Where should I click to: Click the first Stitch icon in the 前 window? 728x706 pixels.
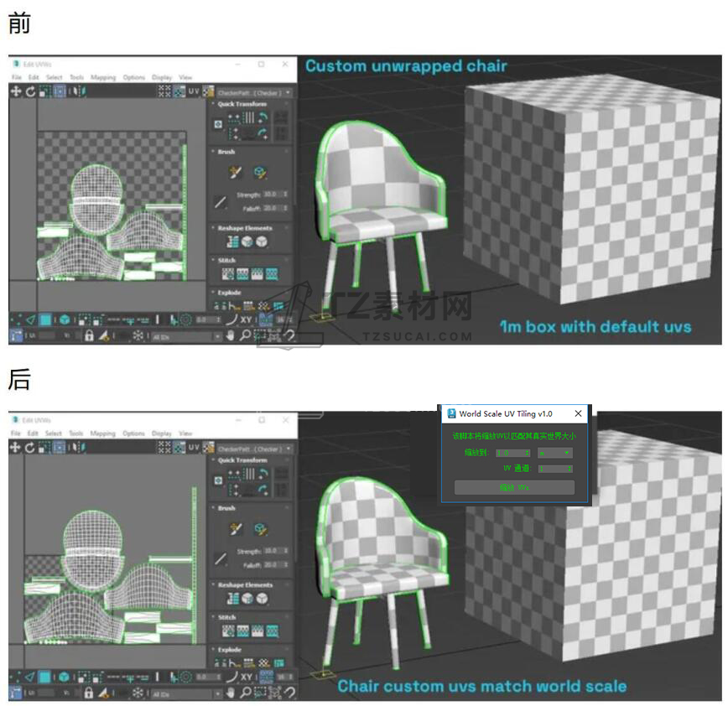pos(227,274)
